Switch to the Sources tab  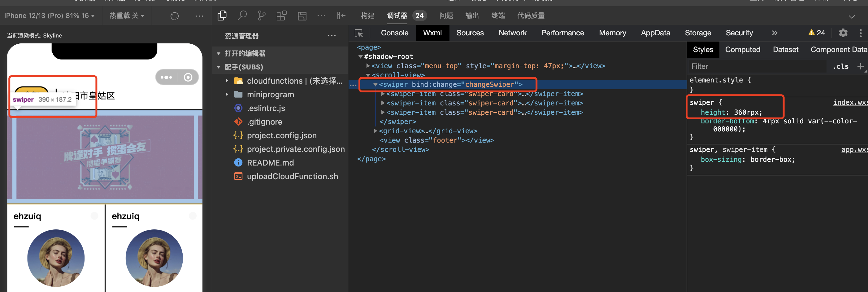470,33
